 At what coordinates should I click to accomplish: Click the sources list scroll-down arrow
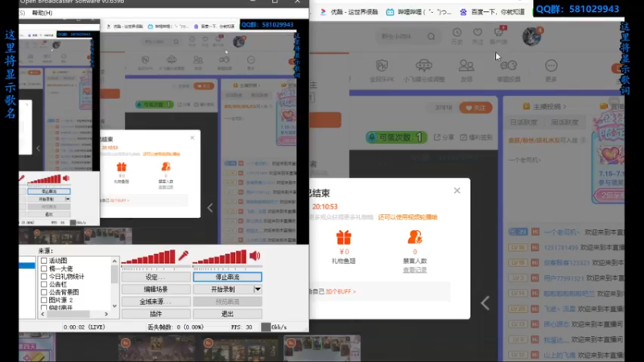point(114,306)
